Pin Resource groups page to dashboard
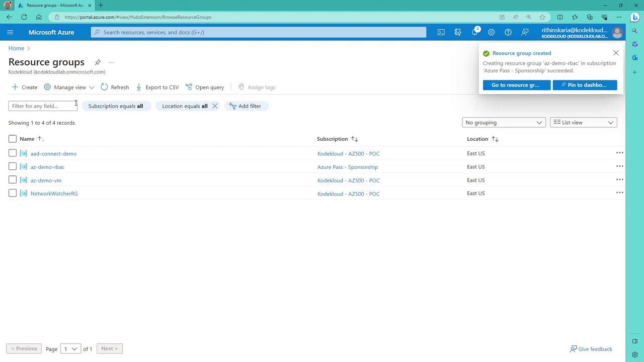644x362 pixels. pyautogui.click(x=98, y=62)
